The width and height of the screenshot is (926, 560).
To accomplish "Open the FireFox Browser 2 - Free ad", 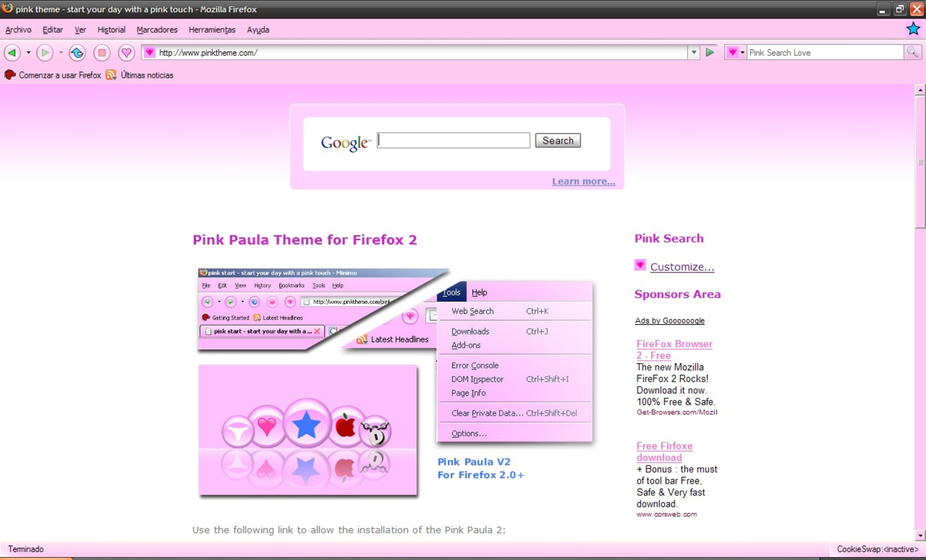I will [674, 349].
